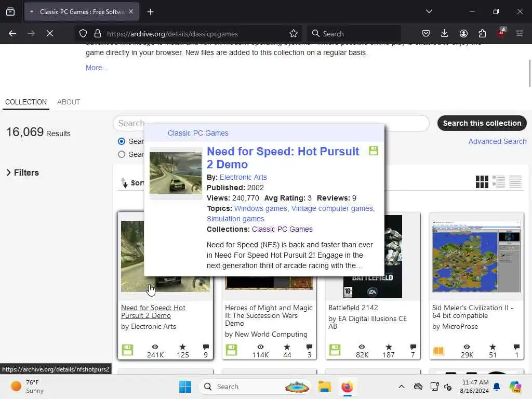Close the Classic PC Games tab
The height and width of the screenshot is (399, 532).
[131, 12]
